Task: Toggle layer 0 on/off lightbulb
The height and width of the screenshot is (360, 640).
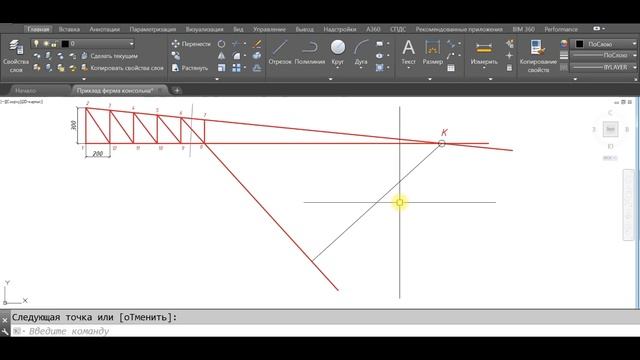Action: (x=36, y=44)
